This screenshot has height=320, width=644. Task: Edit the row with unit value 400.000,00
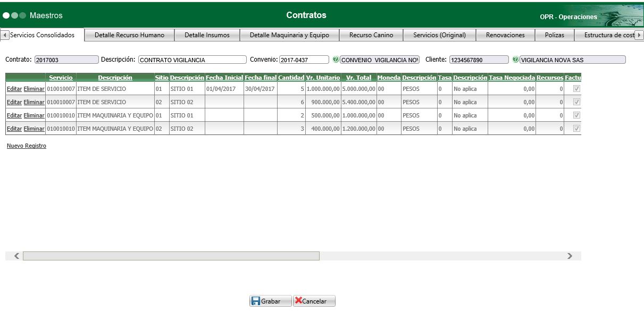(x=14, y=129)
